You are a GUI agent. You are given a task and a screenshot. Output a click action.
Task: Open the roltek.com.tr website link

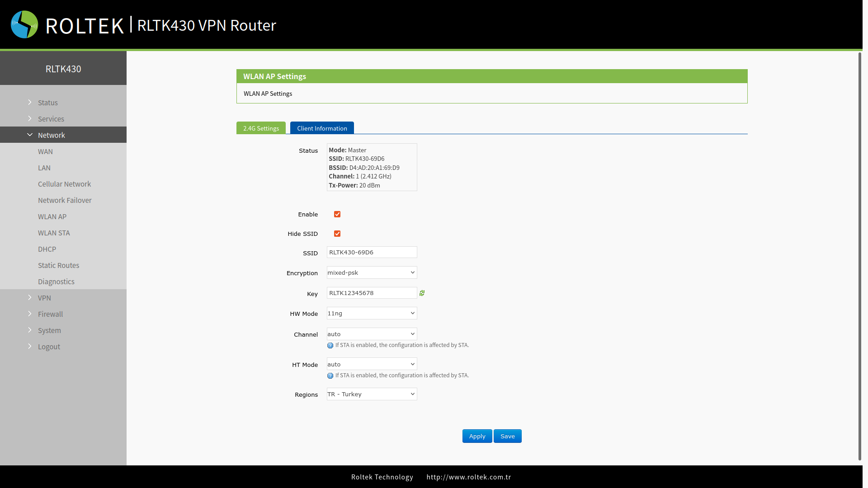point(469,477)
